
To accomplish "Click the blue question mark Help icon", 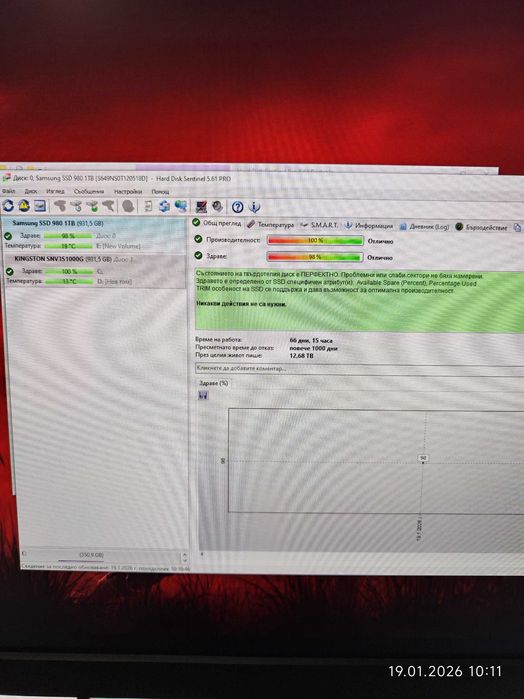I will (x=238, y=207).
